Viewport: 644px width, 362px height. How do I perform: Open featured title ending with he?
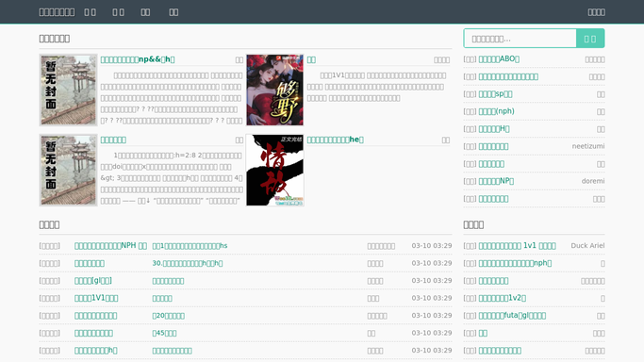[x=335, y=140]
